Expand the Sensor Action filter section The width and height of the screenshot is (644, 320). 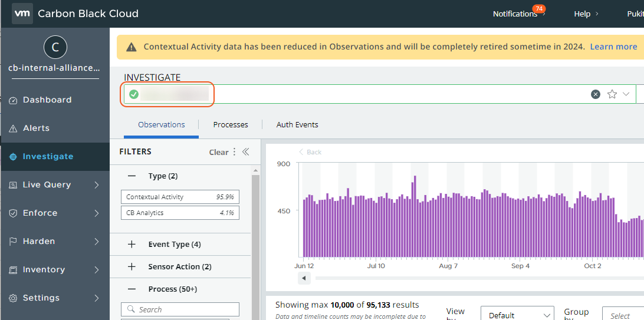[x=132, y=267]
